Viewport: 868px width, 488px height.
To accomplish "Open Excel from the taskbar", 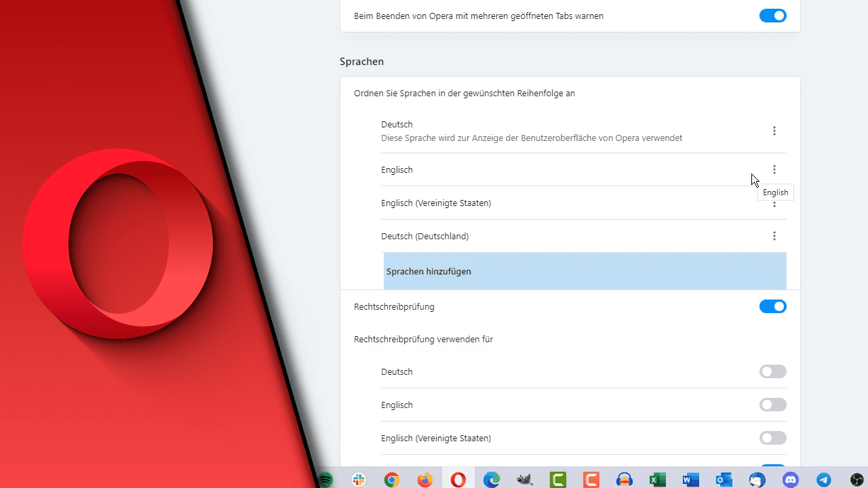I will coord(657,480).
